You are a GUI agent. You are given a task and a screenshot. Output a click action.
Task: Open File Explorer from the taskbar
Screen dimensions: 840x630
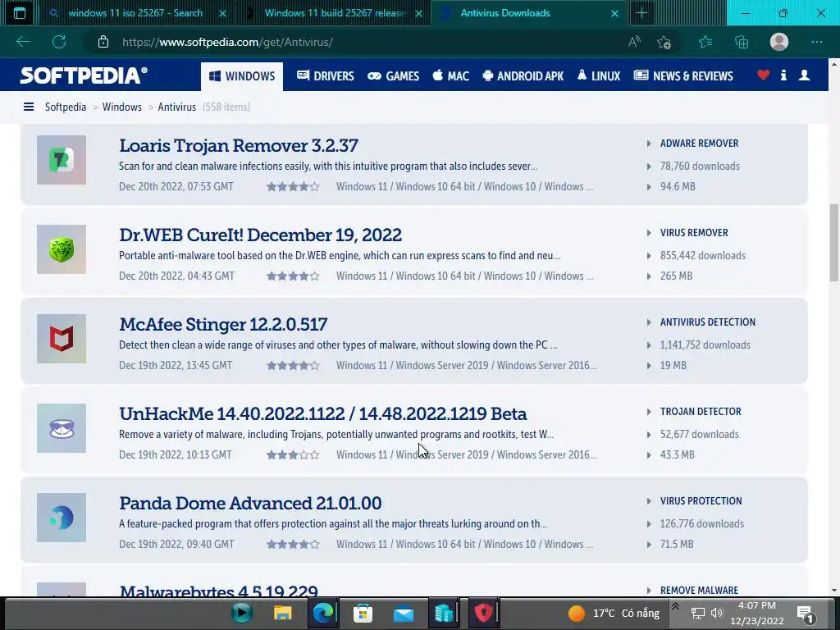[x=283, y=613]
